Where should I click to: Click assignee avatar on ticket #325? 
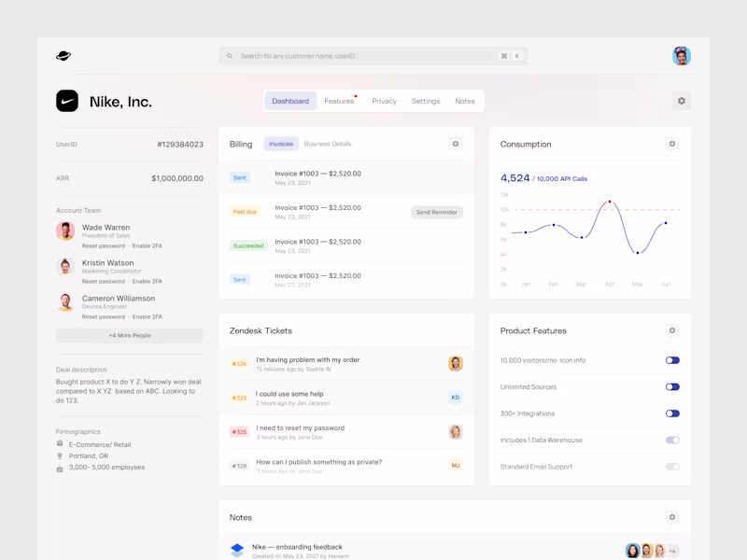pos(456,431)
